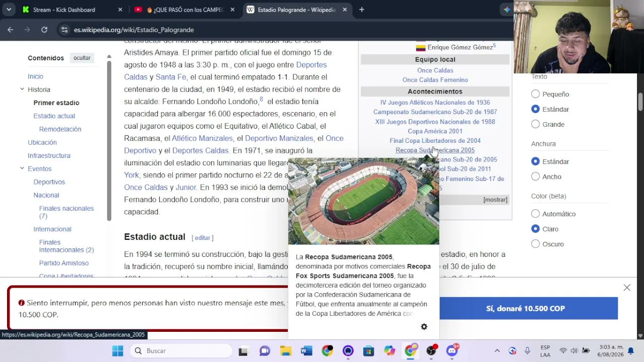Open the Windows Start menu
The width and height of the screenshot is (644, 362).
(118, 351)
